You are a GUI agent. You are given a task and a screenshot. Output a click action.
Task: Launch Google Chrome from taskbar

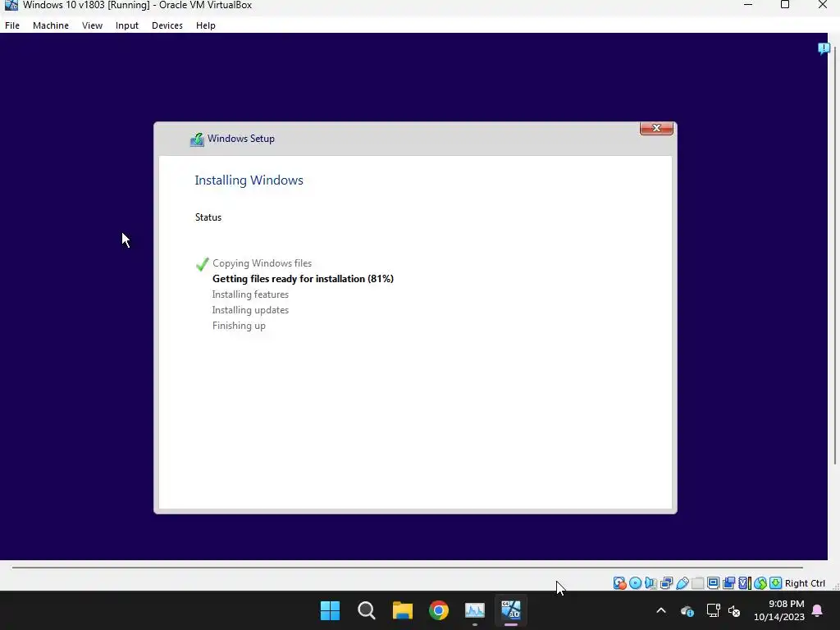(439, 610)
